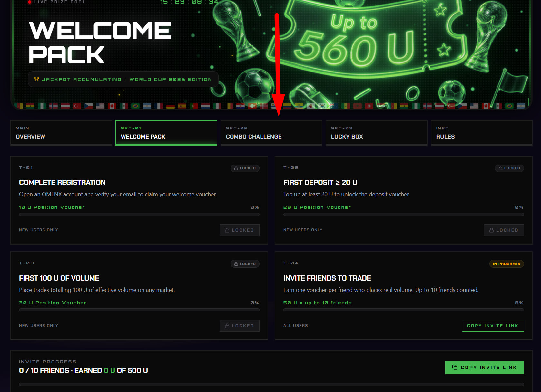View the Rules tab
The height and width of the screenshot is (392, 541).
482,133
